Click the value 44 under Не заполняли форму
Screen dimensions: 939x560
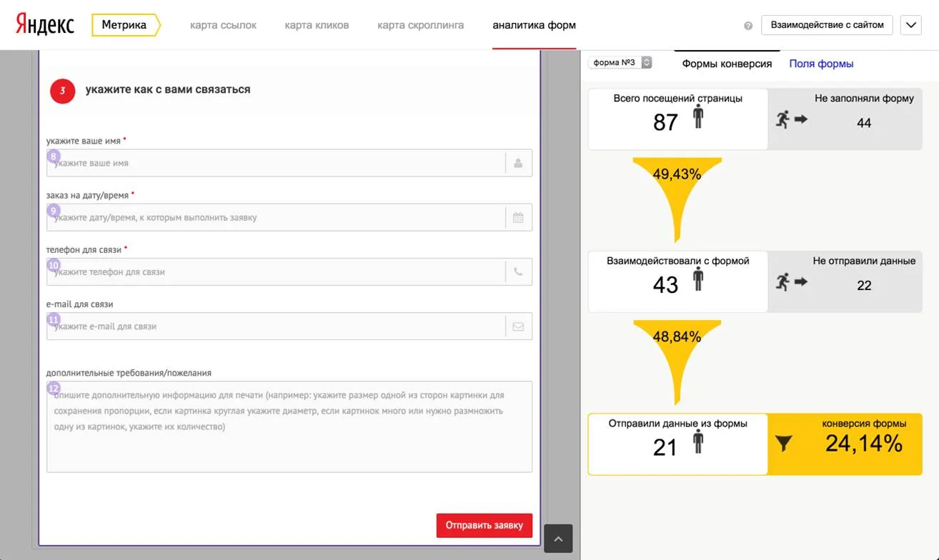[864, 123]
